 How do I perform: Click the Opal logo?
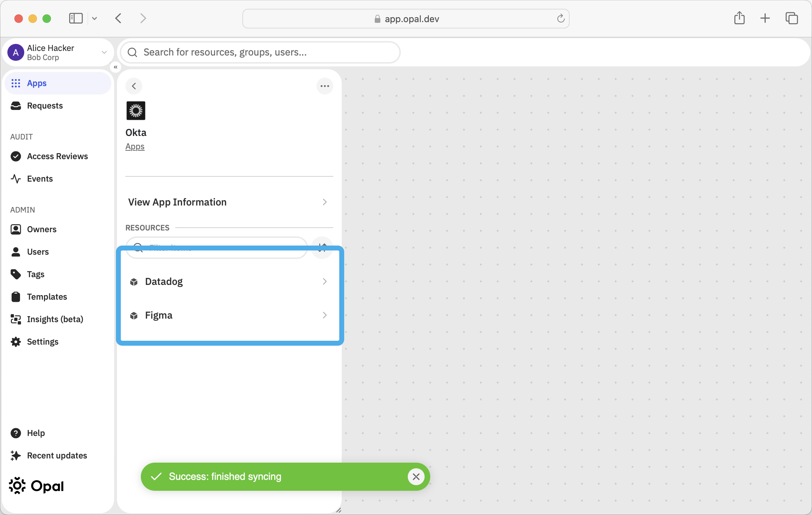click(36, 486)
